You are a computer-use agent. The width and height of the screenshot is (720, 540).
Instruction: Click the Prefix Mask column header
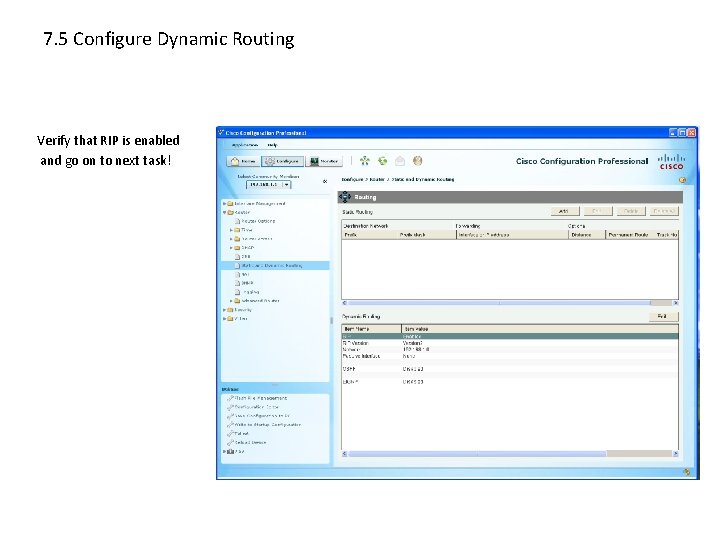click(x=427, y=235)
